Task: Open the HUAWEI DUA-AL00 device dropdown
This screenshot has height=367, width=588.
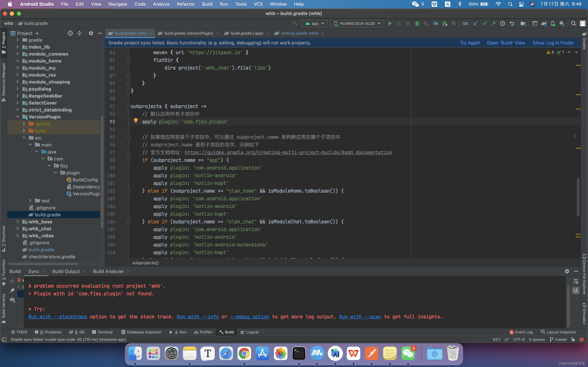Action: (x=357, y=24)
